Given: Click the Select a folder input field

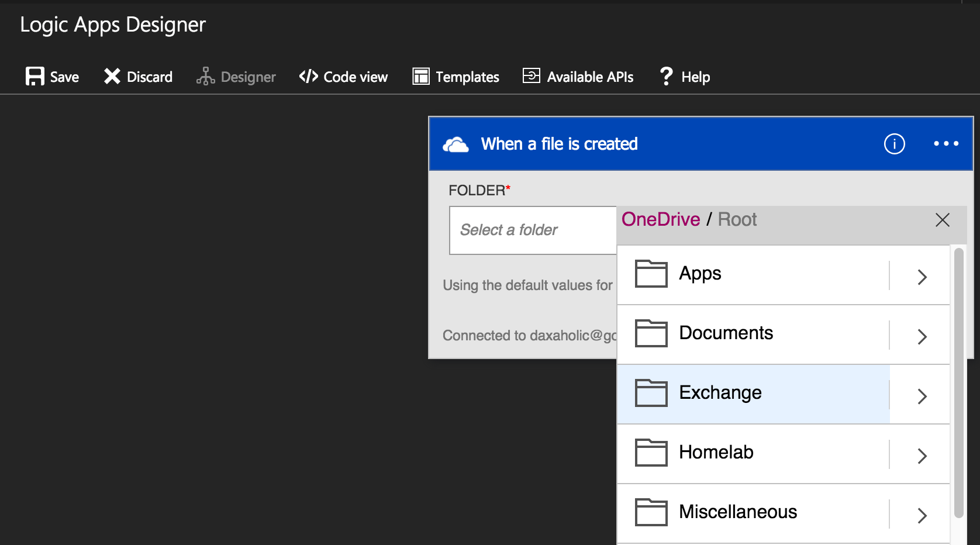Looking at the screenshot, I should point(532,230).
